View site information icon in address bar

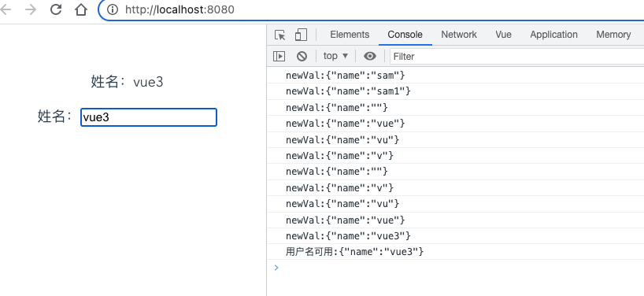tap(112, 9)
